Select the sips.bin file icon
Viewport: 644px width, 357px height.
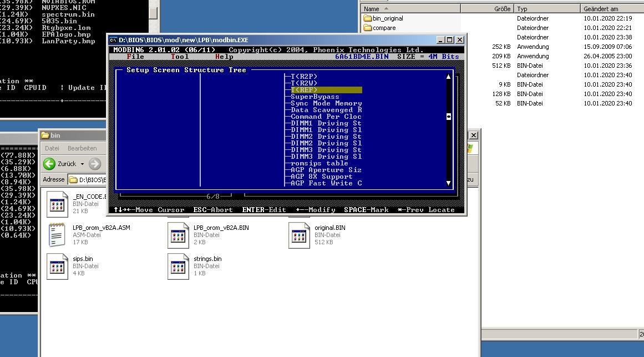tap(57, 266)
